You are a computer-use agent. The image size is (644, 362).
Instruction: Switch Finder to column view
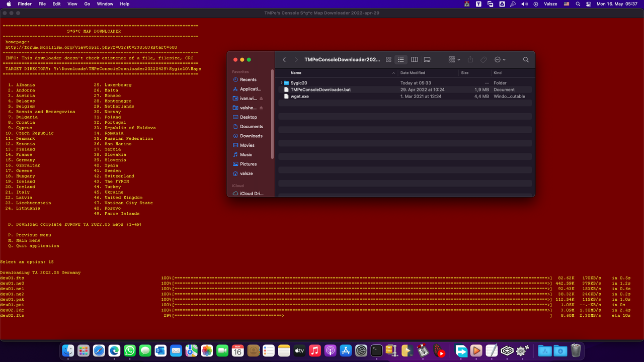(x=414, y=59)
